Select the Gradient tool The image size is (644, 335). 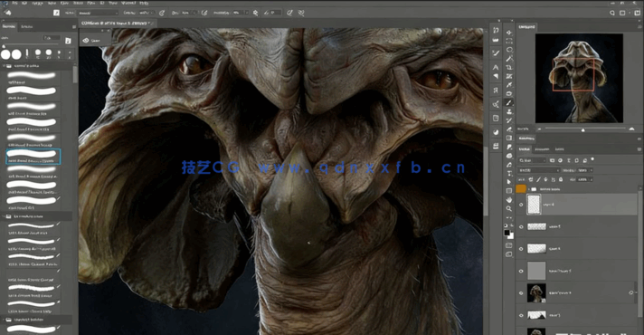point(509,139)
